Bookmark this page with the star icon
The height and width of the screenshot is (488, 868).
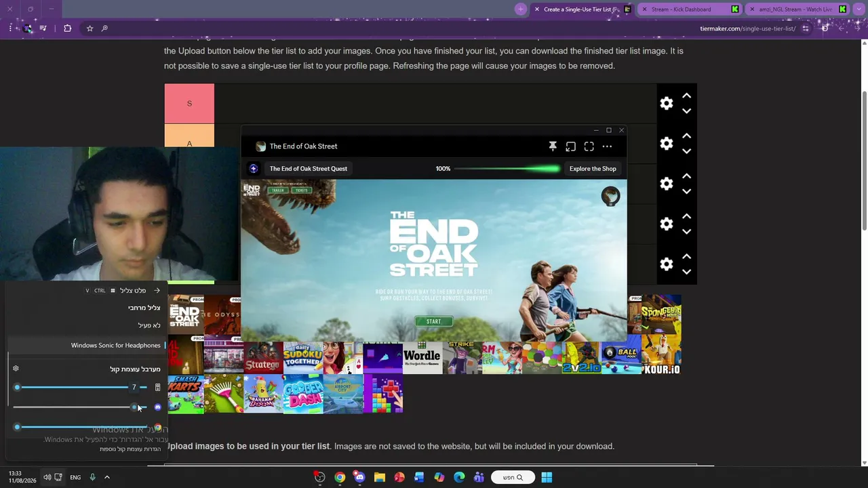click(90, 28)
